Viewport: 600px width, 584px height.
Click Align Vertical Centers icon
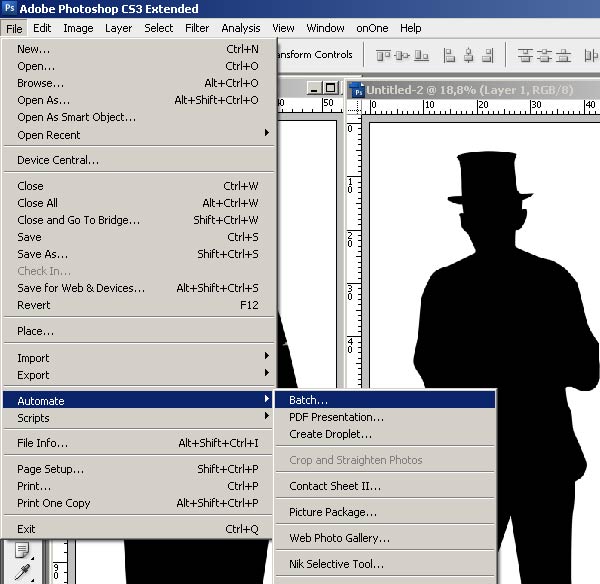[x=402, y=56]
